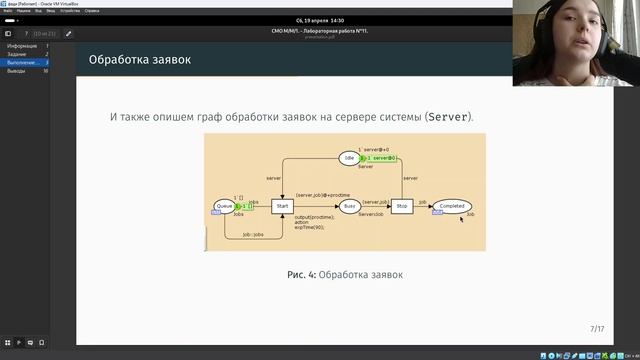Click the Activities pill in top-left corner

pos(10,20)
